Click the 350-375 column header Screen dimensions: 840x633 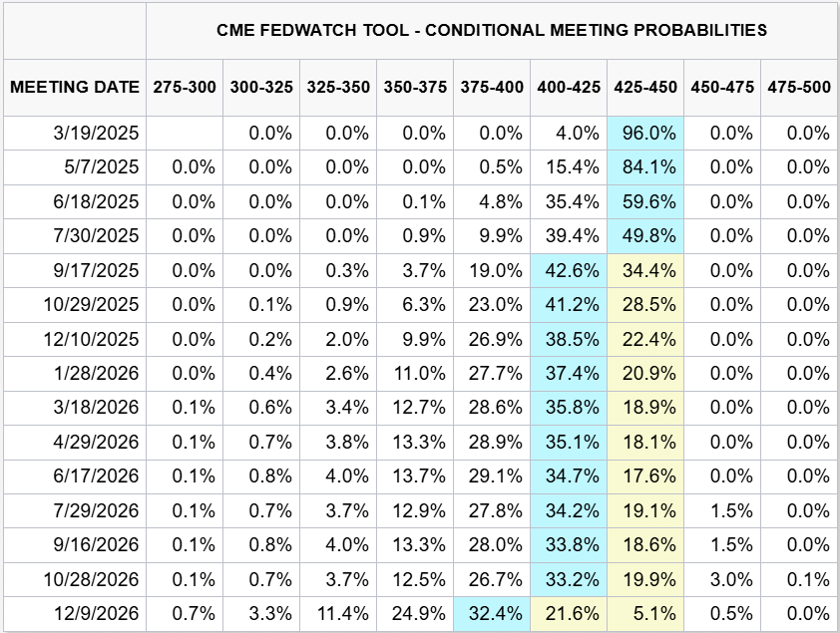pyautogui.click(x=415, y=87)
